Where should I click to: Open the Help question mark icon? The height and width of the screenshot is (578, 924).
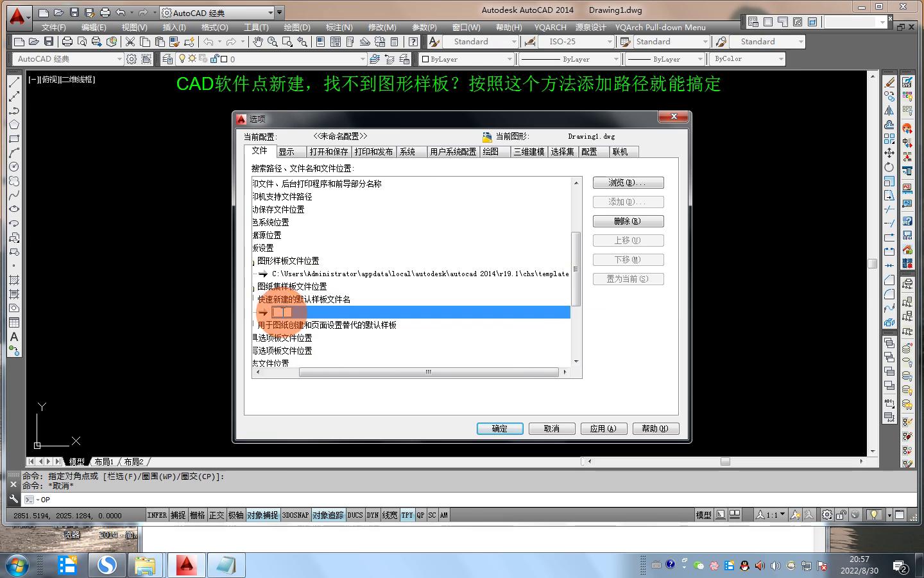click(x=413, y=42)
